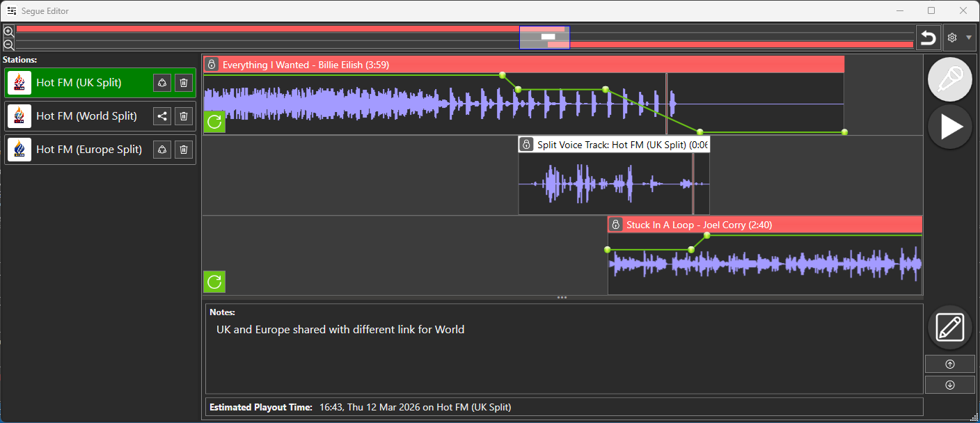The height and width of the screenshot is (423, 980).
Task: Open the dropdown arrow next to the gear
Action: click(x=969, y=38)
